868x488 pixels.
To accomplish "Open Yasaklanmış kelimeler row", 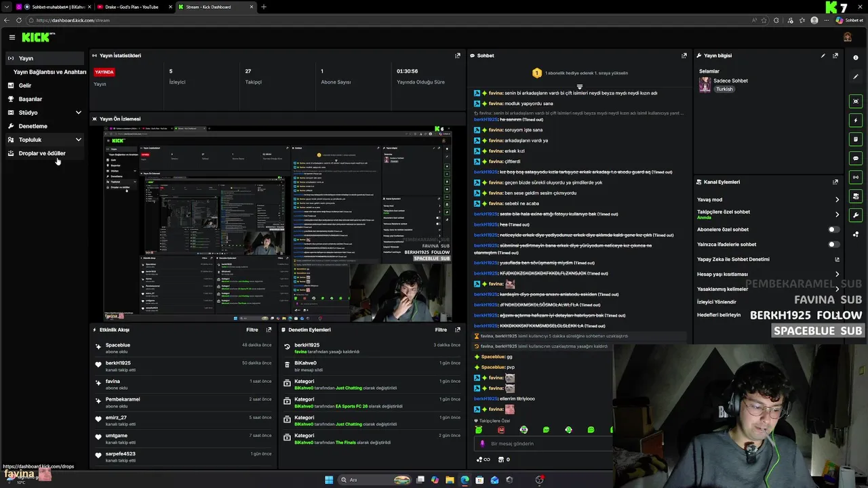I will click(768, 289).
